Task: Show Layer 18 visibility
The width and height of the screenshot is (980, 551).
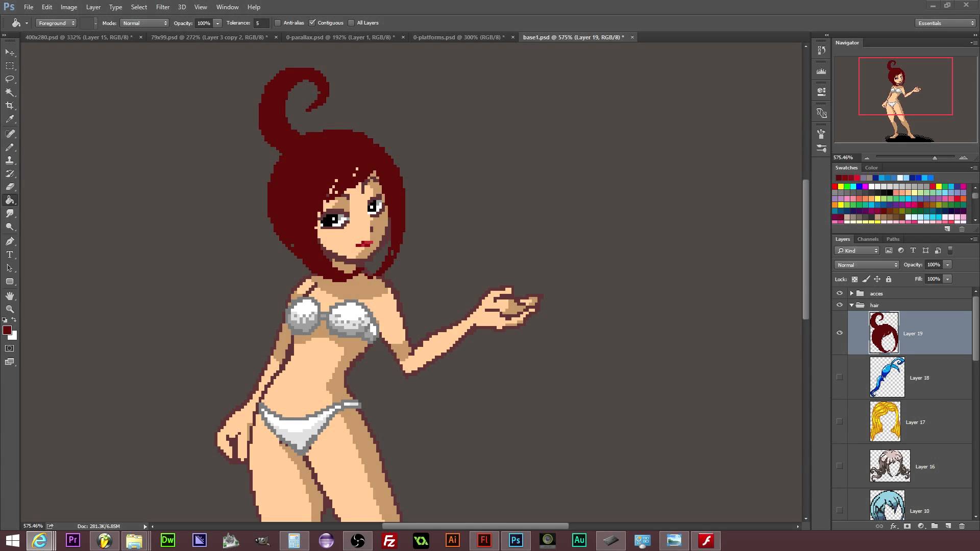Action: (x=840, y=378)
